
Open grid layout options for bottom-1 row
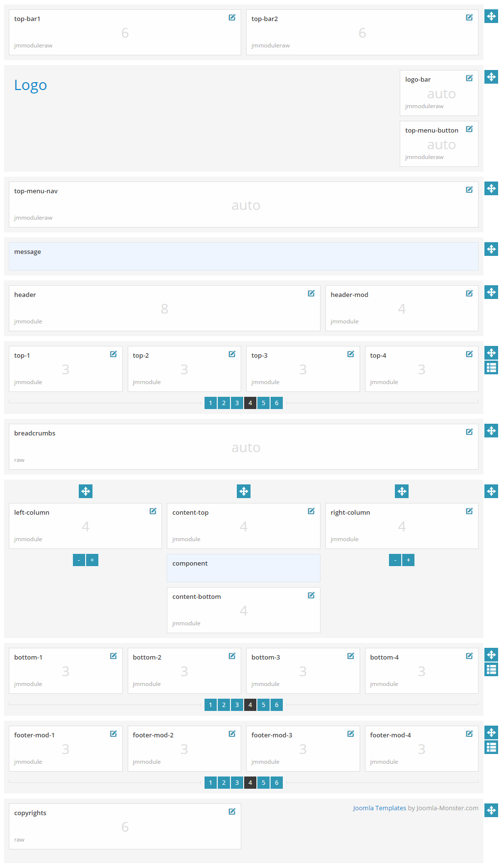[x=491, y=670]
